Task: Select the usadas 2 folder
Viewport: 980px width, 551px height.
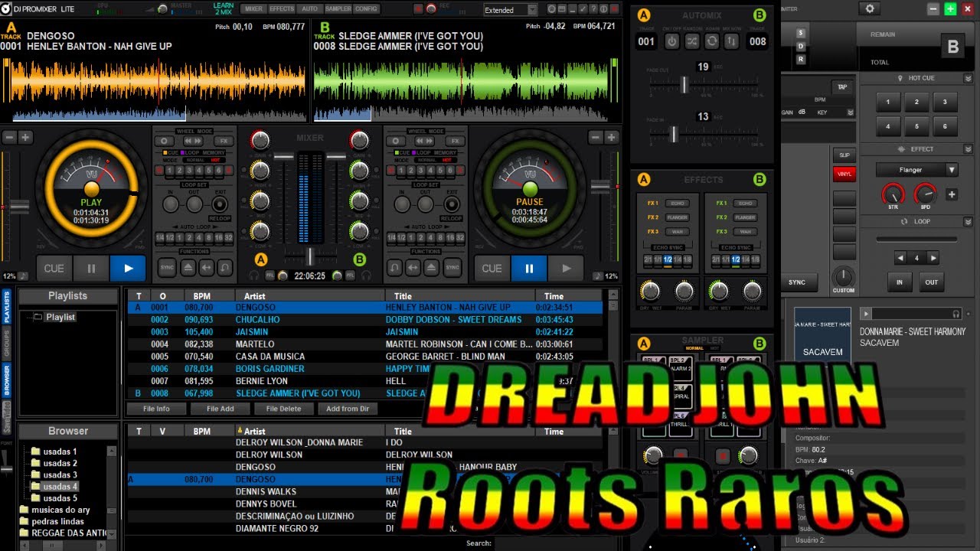Action: pyautogui.click(x=60, y=463)
